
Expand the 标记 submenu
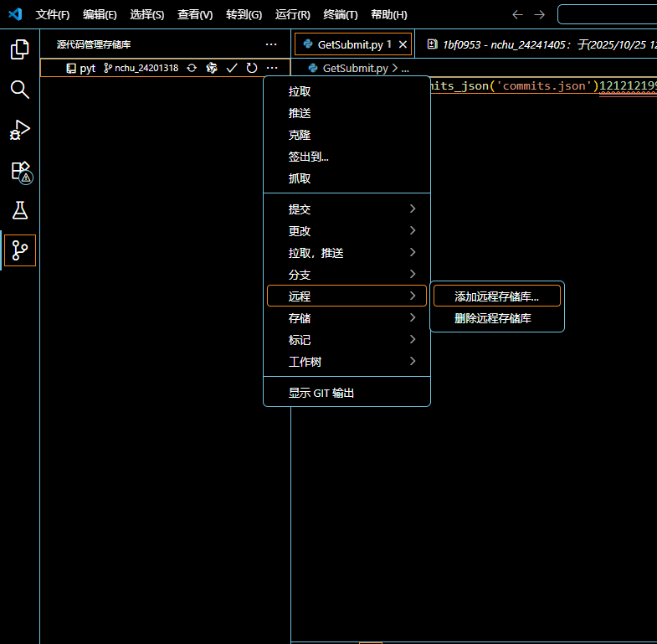click(347, 340)
